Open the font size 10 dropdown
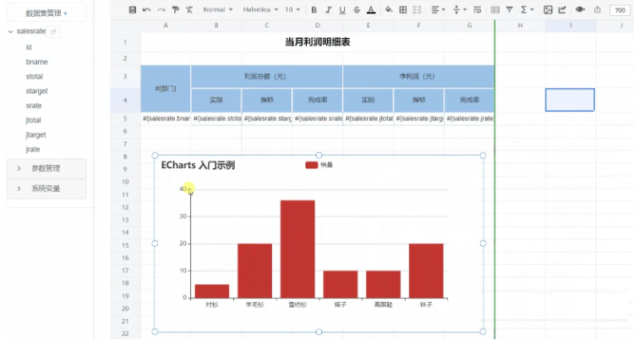Screen dimensions: 644x340 [292, 9]
